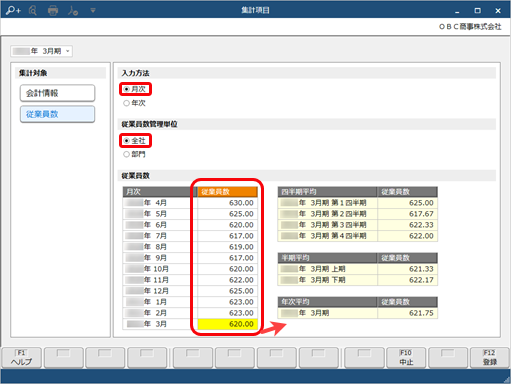Click the 第4四半期 average value 622.00
This screenshot has height=384, width=511.
(x=407, y=236)
